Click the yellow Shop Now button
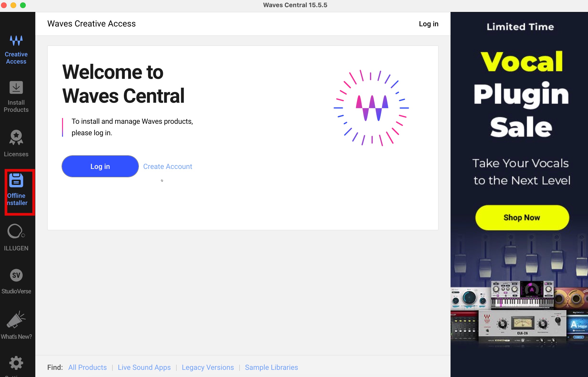The height and width of the screenshot is (377, 588). tap(522, 217)
